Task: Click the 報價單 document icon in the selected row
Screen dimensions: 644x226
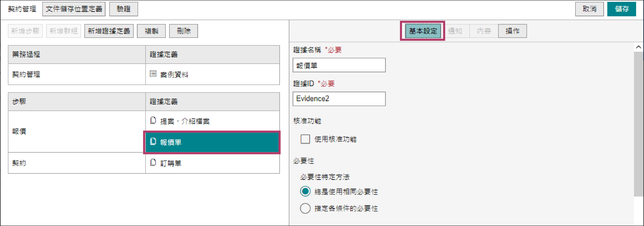Action: (153, 142)
